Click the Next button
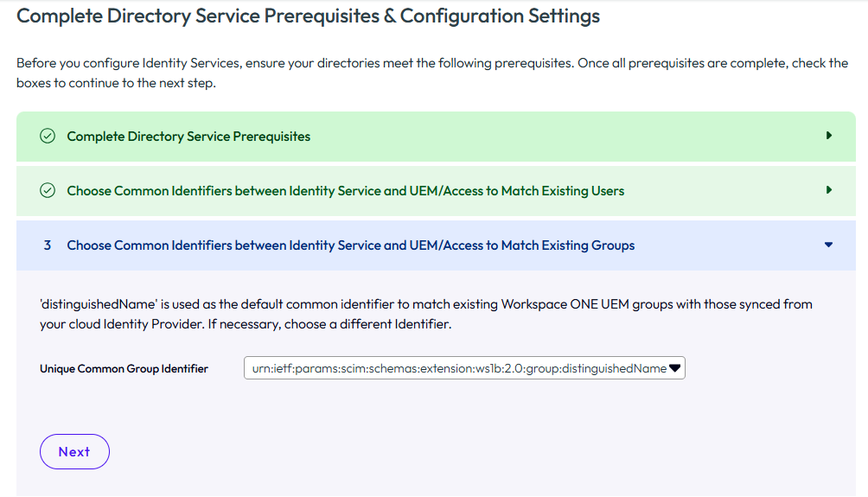Screen dimensions: 868x497 [x=74, y=451]
